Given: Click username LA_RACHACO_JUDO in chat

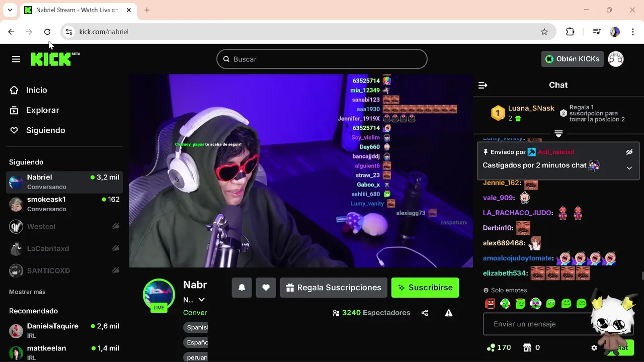Looking at the screenshot, I should (517, 213).
